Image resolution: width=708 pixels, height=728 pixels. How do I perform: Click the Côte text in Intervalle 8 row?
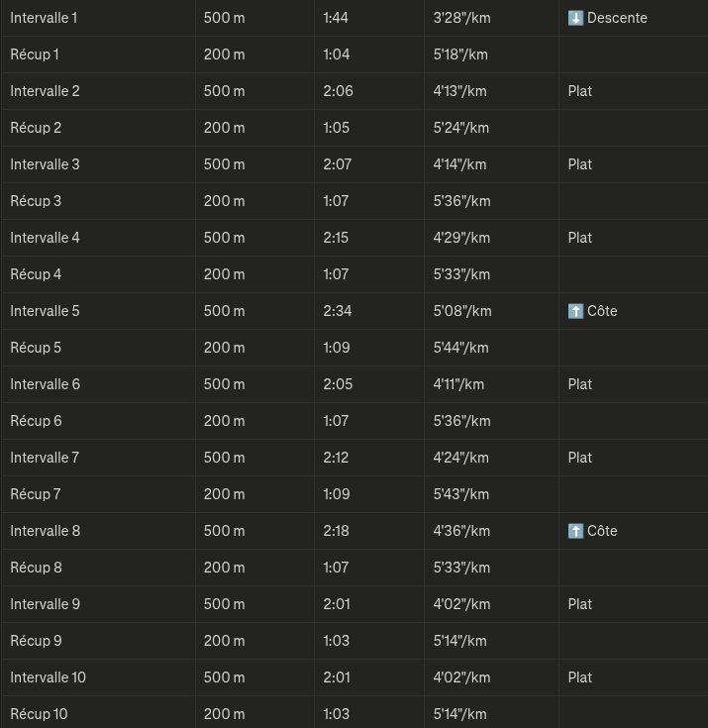point(602,531)
